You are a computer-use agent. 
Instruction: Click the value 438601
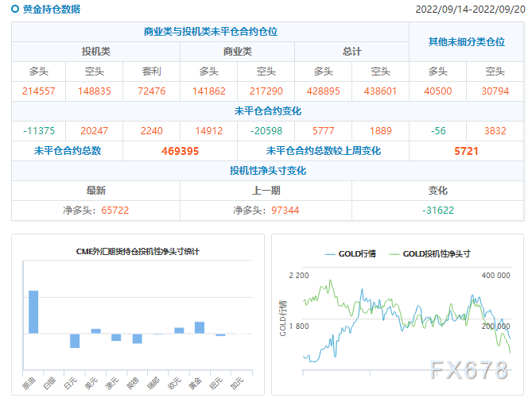tap(380, 91)
